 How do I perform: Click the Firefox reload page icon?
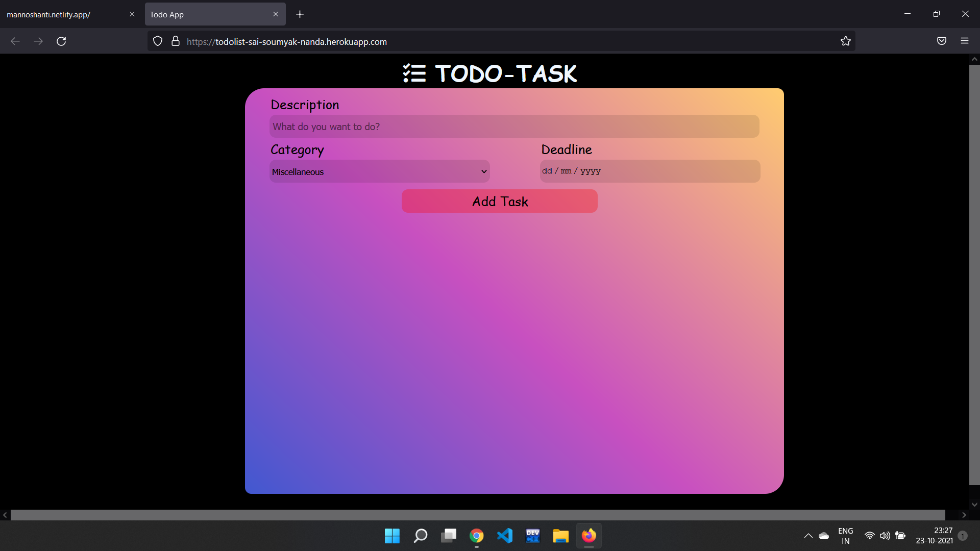tap(61, 41)
